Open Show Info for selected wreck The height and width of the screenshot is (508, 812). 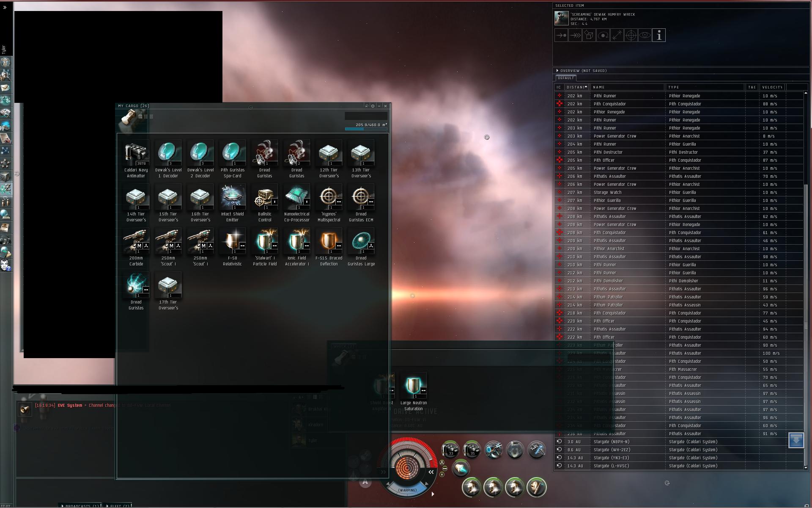[x=658, y=36]
